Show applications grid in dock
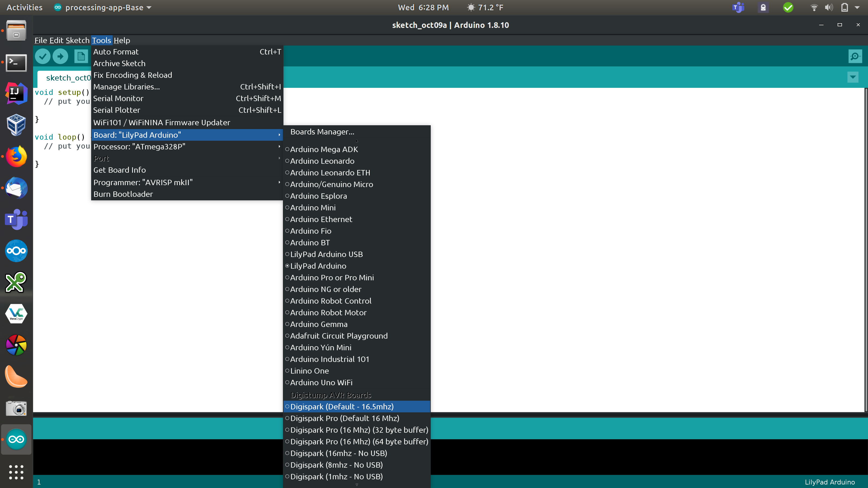 click(x=16, y=472)
